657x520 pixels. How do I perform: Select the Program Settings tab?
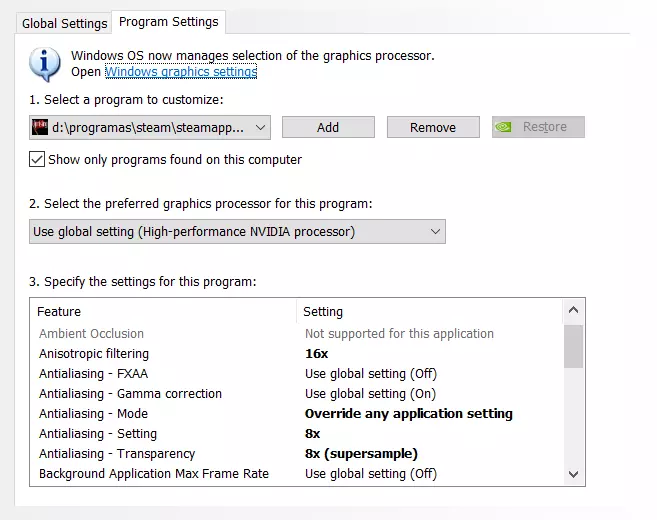(167, 21)
